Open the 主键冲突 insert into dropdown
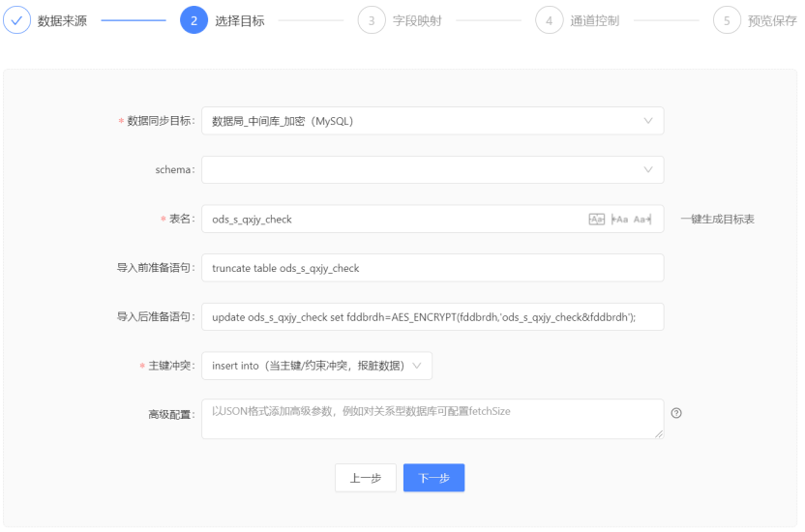 [316, 366]
